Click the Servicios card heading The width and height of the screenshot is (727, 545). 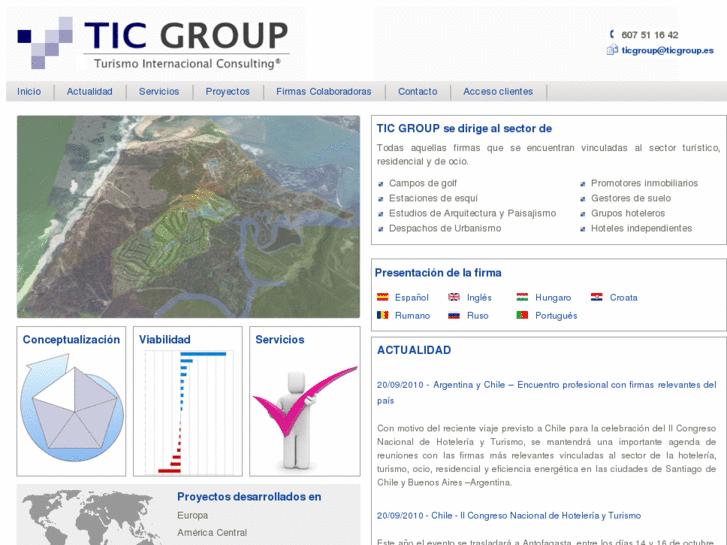pyautogui.click(x=280, y=340)
